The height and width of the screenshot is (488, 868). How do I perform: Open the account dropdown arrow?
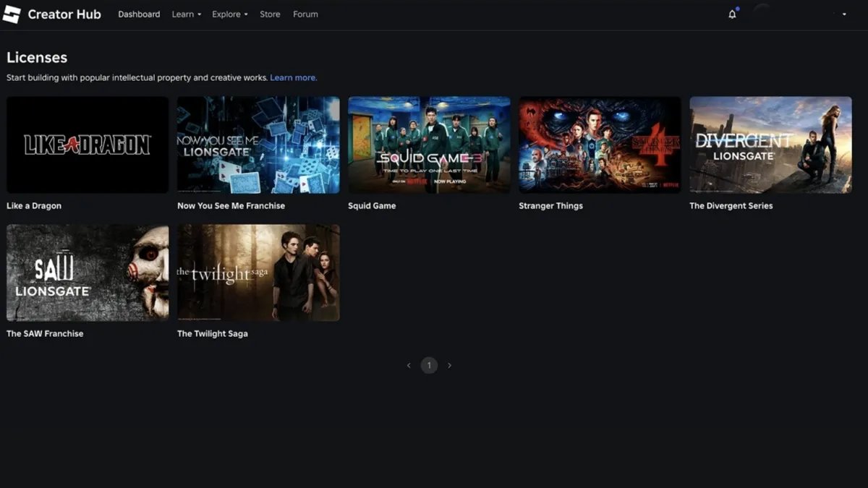click(844, 14)
